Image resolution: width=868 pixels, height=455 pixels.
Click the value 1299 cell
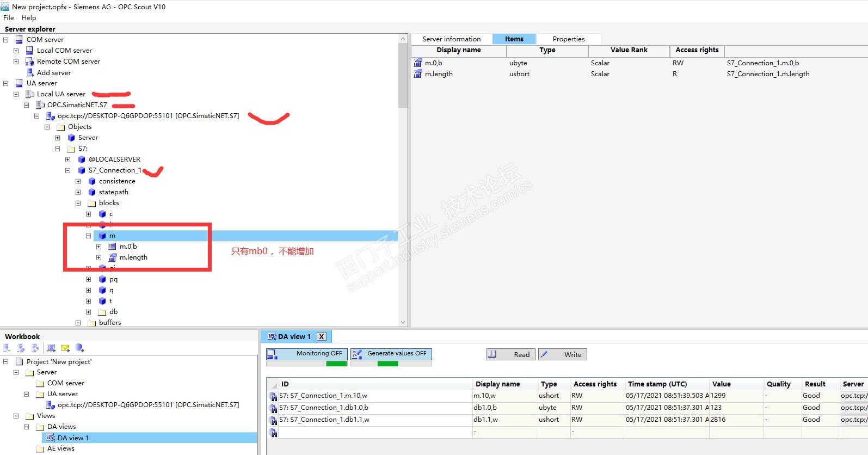pos(737,396)
